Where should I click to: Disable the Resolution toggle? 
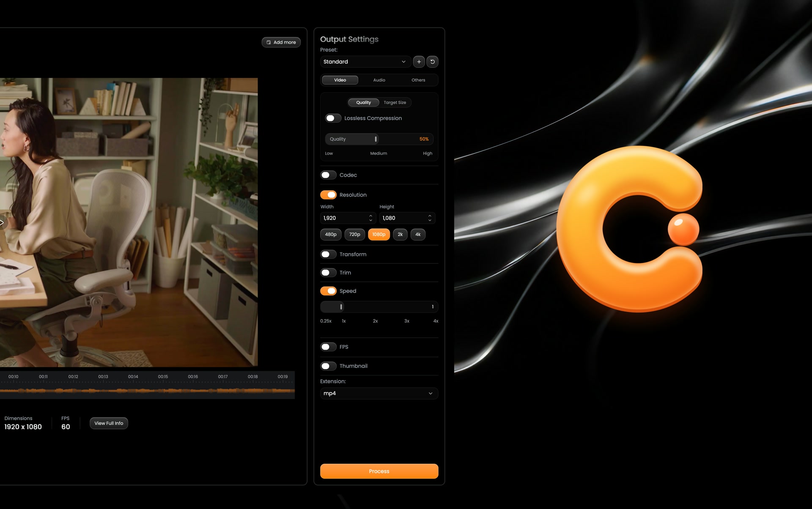(x=328, y=195)
